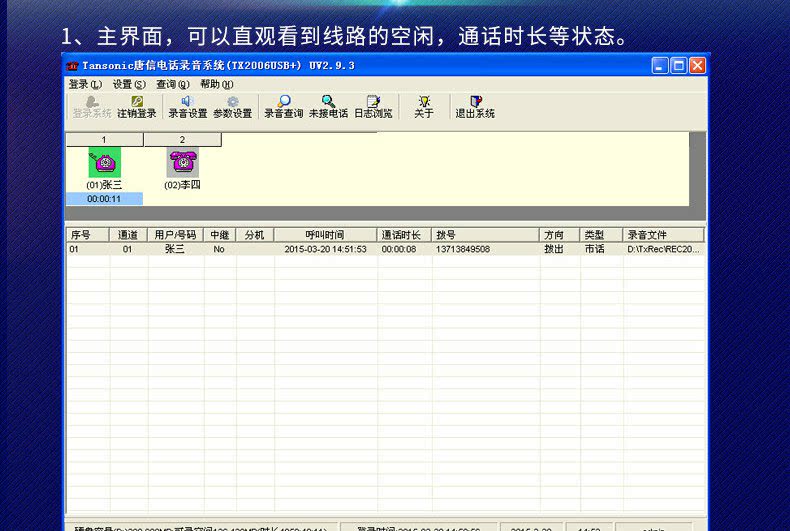Select channel header 1
Image resolution: width=790 pixels, height=531 pixels.
(x=104, y=140)
